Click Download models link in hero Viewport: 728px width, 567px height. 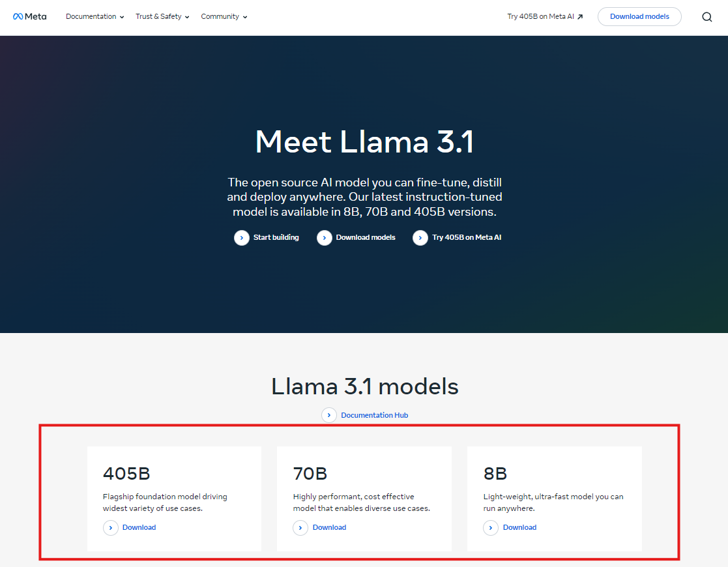(366, 238)
